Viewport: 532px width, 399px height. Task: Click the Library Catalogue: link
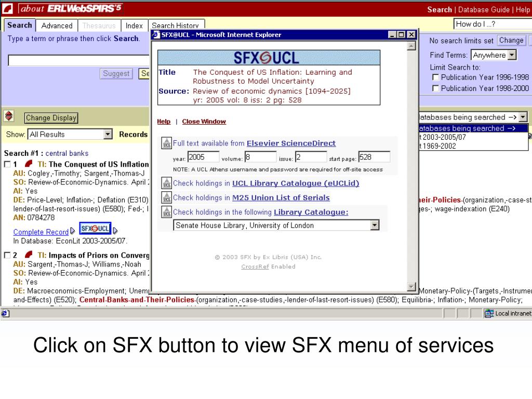click(x=311, y=212)
